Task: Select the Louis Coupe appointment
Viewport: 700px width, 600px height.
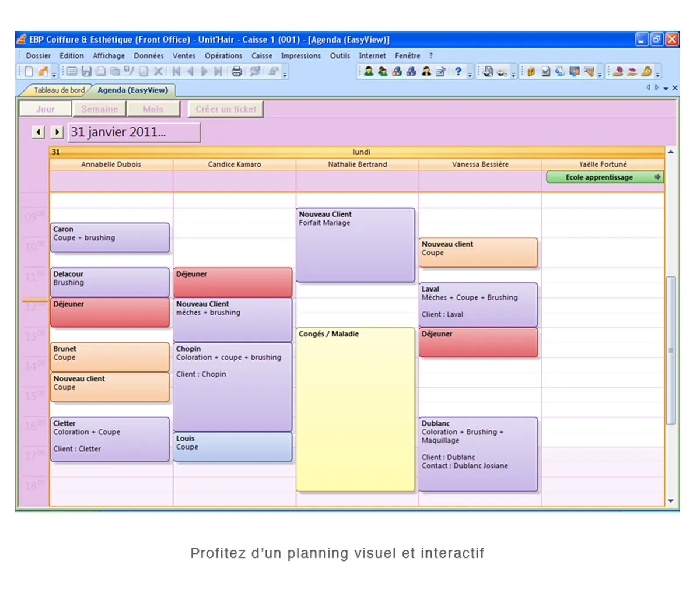Action: coord(233,447)
